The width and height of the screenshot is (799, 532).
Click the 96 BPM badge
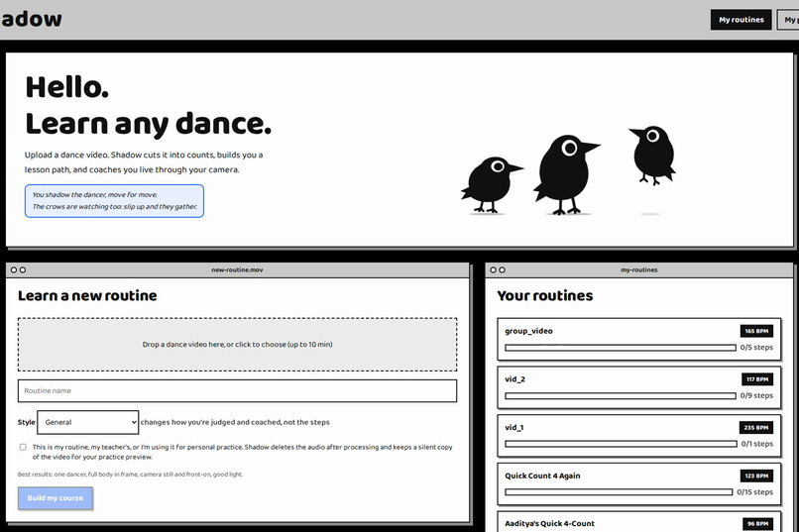(x=757, y=524)
